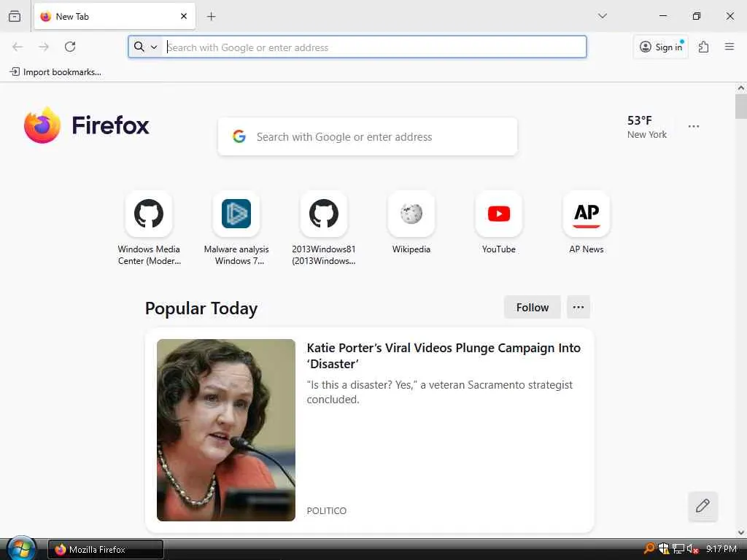Click Import bookmarks… on bookmarks toolbar
This screenshot has height=560, width=747.
tap(55, 72)
